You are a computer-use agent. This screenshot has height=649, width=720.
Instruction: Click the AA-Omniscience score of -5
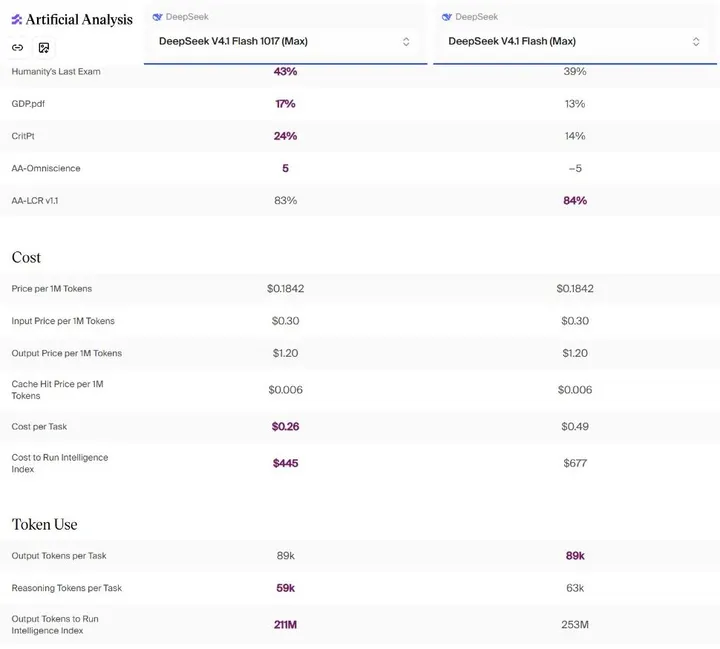pyautogui.click(x=575, y=168)
